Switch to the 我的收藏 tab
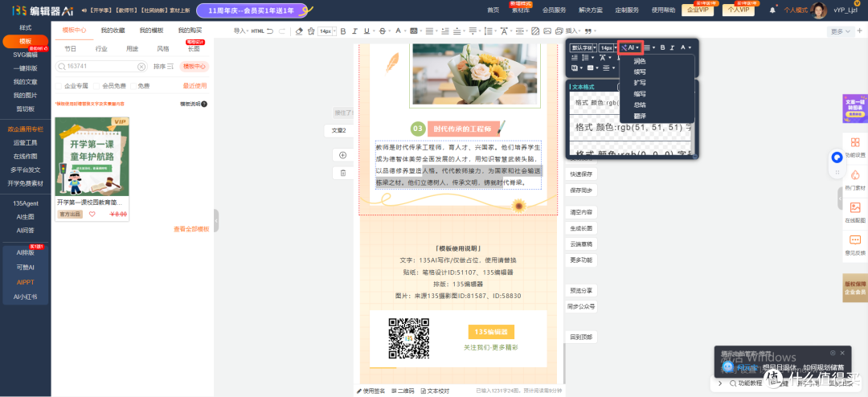 point(113,31)
